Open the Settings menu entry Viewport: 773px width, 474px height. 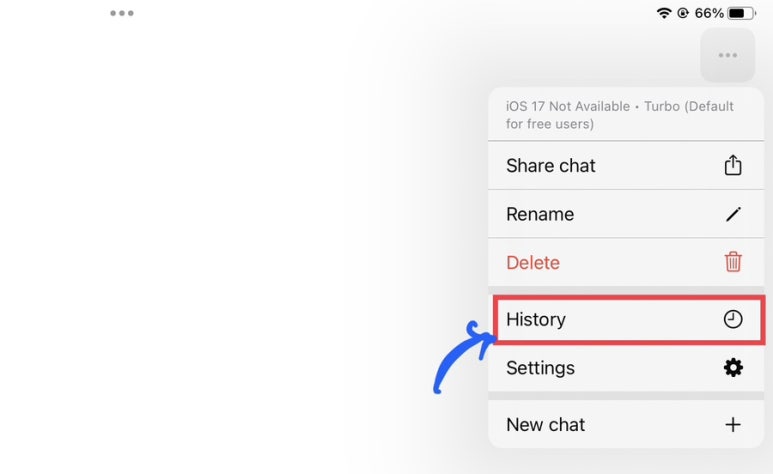[626, 368]
